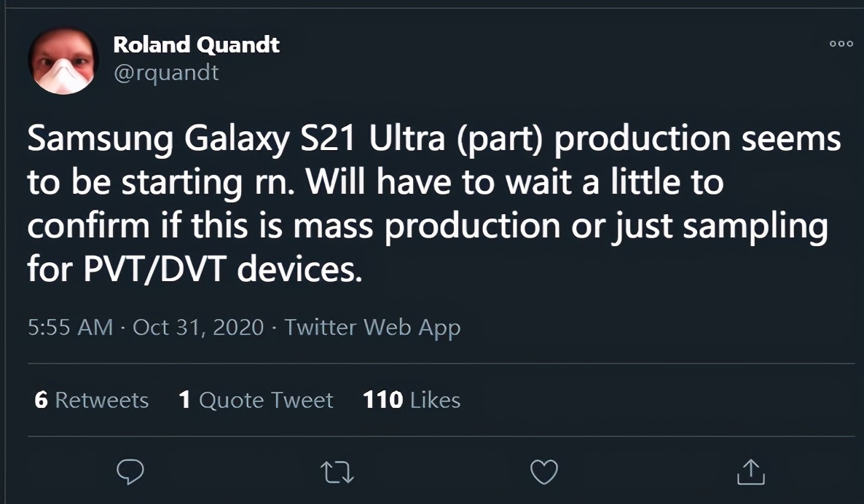Show the 110 Likes list
The height and width of the screenshot is (504, 864).
[x=412, y=400]
